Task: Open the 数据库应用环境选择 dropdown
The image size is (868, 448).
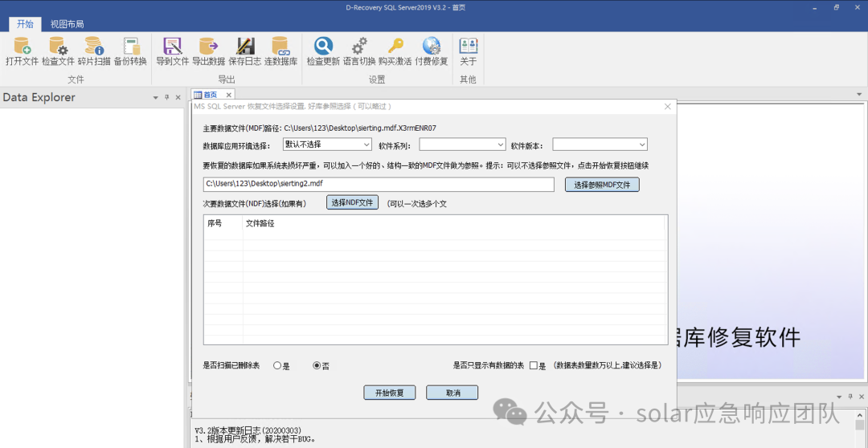Action: [327, 145]
